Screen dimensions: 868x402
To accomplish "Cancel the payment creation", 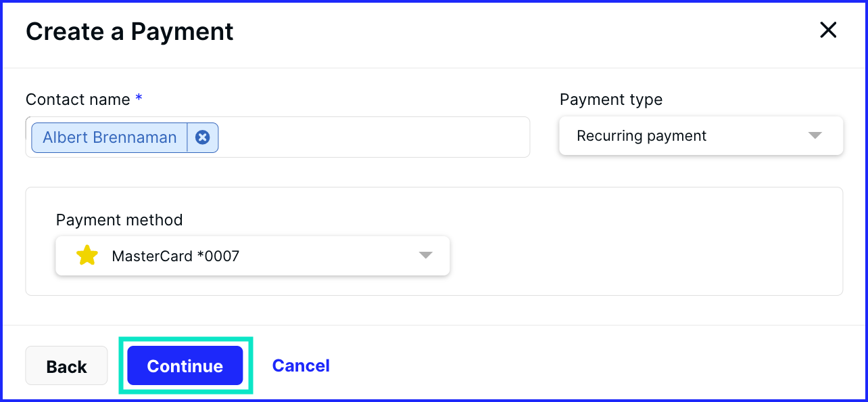I will 301,365.
